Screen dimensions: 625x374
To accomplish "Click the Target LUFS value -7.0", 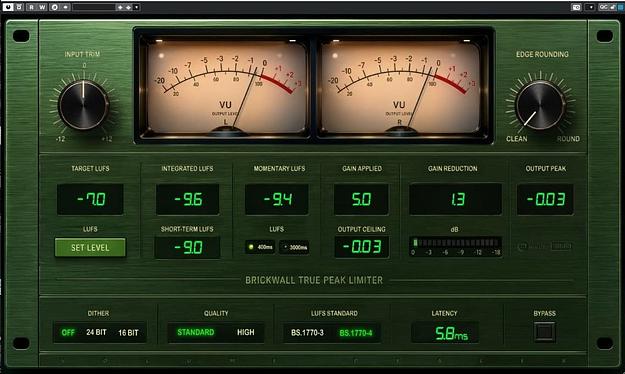I will click(90, 199).
